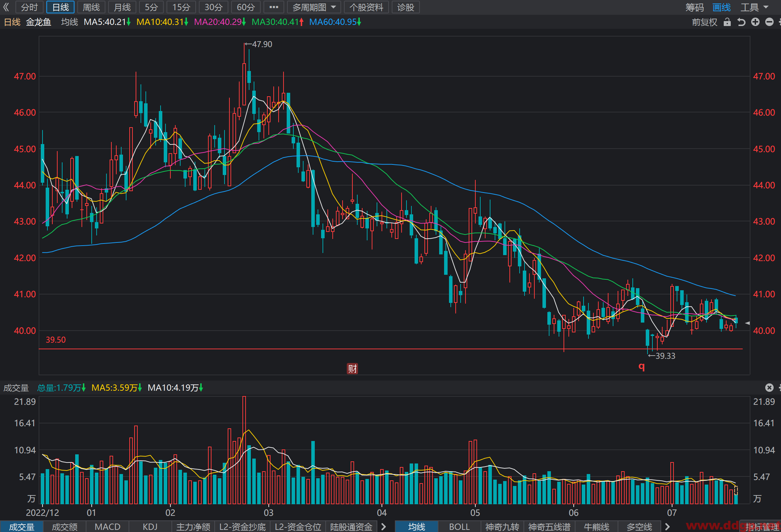Click the undo arrow icon on chart toolbar
Image resolution: width=781 pixels, height=532 pixels.
(x=741, y=22)
